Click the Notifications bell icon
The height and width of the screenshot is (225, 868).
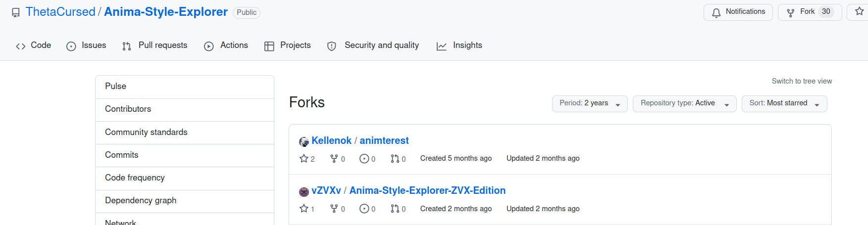click(x=716, y=12)
